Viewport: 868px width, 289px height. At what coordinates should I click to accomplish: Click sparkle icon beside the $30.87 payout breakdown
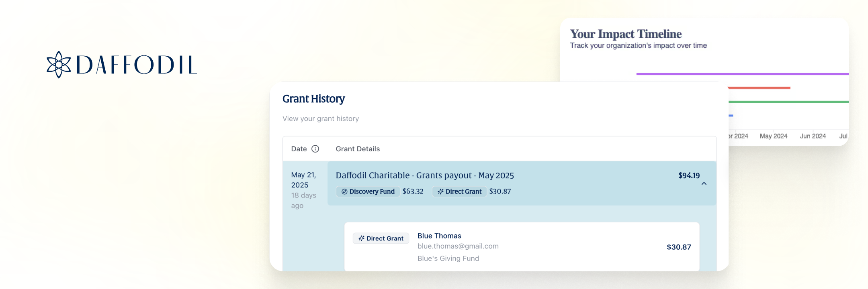coord(440,192)
